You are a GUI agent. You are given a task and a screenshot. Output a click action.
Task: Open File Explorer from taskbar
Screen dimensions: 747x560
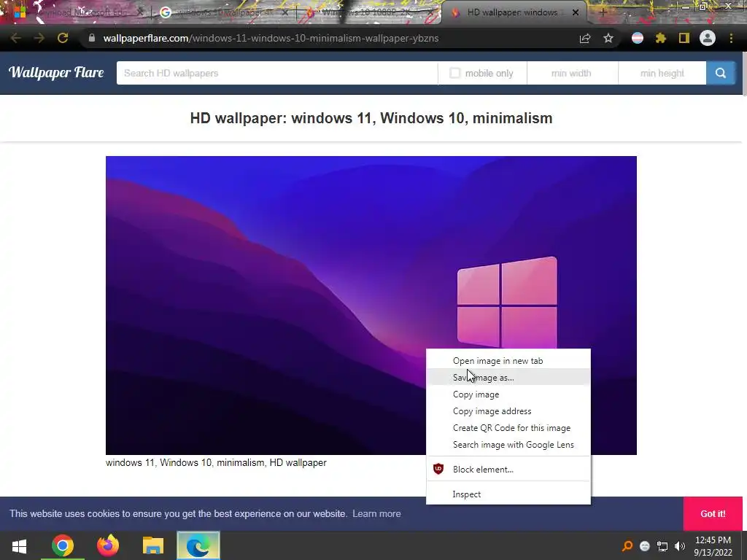153,545
